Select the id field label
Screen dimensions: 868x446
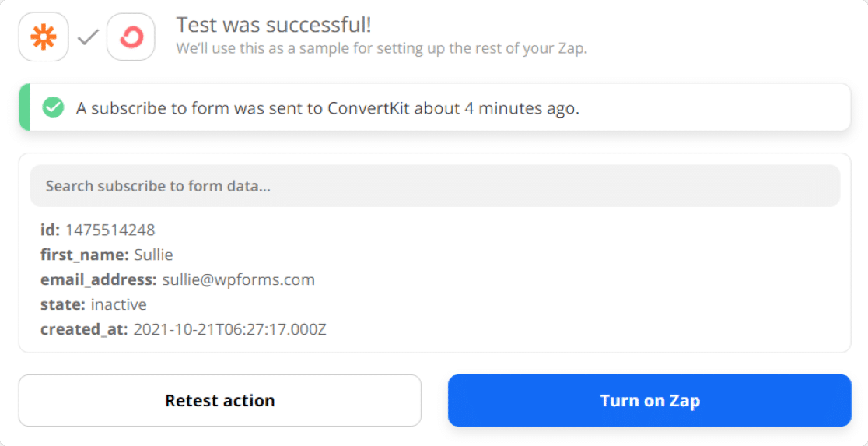51,230
